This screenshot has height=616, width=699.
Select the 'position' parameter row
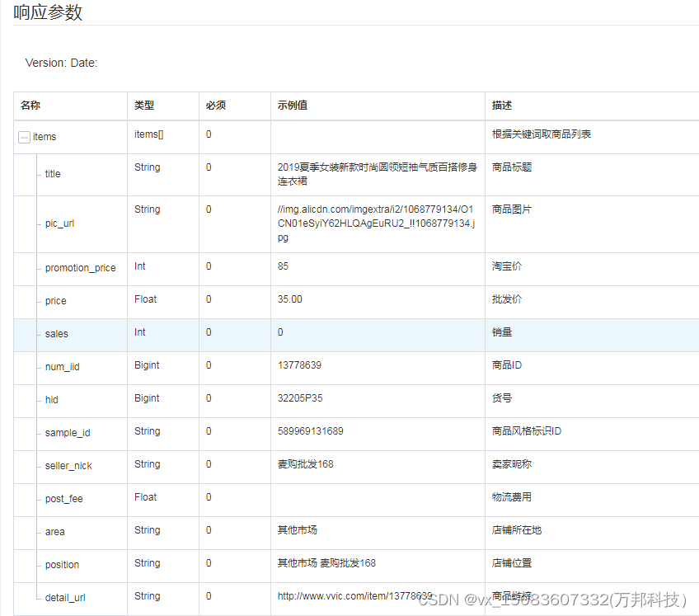pyautogui.click(x=356, y=567)
